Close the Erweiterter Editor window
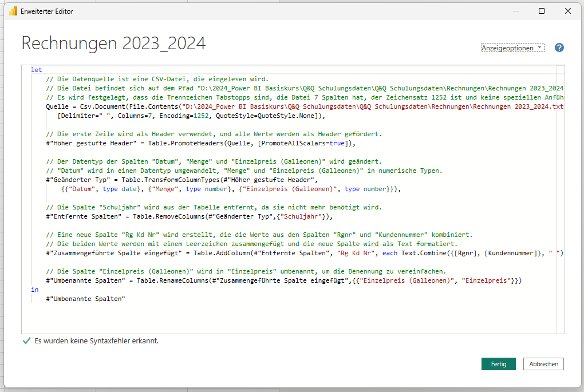Image resolution: width=584 pixels, height=392 pixels. point(567,11)
